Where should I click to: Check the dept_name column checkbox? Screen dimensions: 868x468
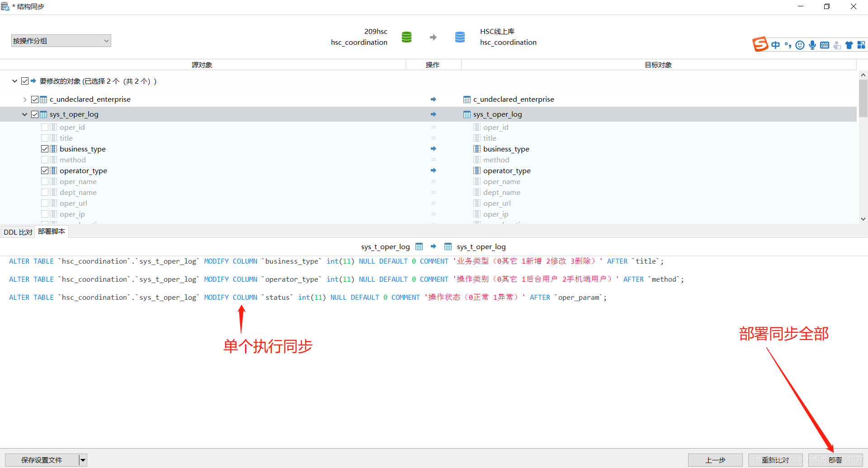tap(45, 192)
